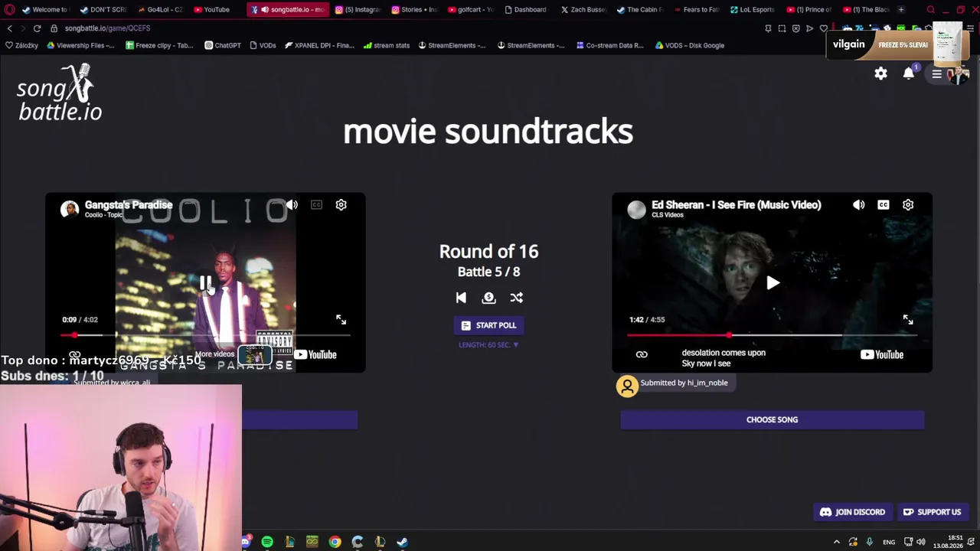Open Steam from the taskbar
The height and width of the screenshot is (551, 980).
coord(402,542)
